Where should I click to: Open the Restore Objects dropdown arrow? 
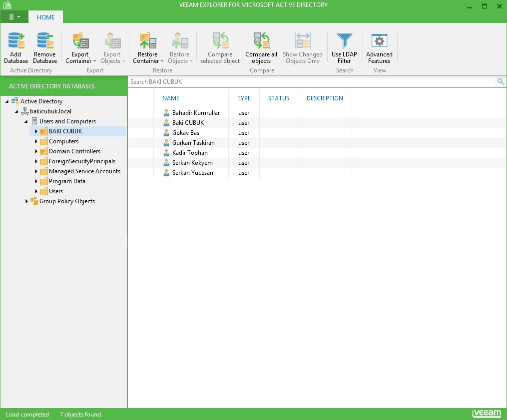pyautogui.click(x=191, y=61)
